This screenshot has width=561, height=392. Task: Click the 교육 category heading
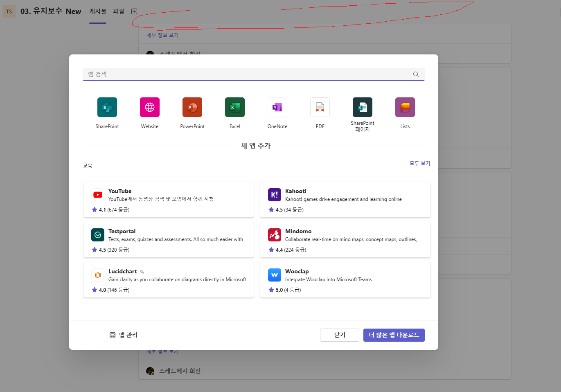(88, 166)
